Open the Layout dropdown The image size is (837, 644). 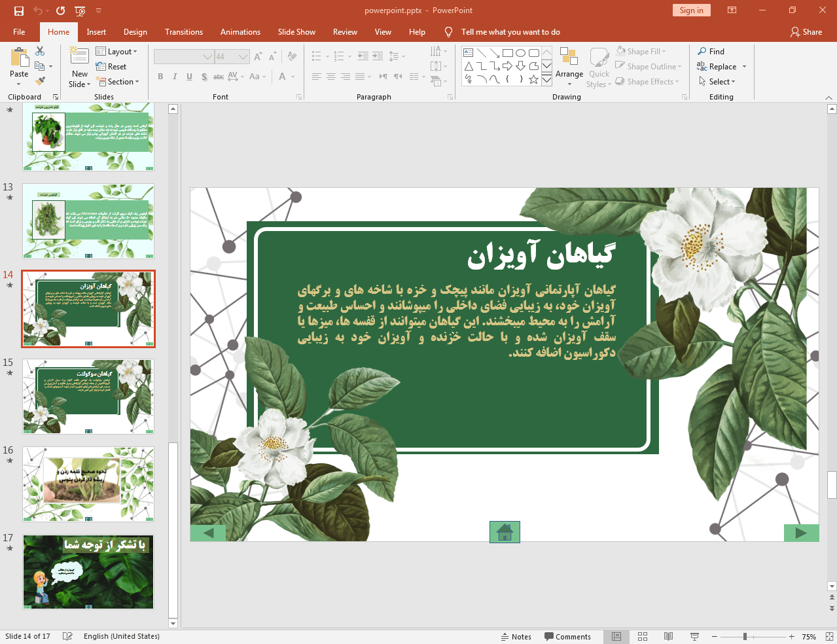(x=118, y=51)
